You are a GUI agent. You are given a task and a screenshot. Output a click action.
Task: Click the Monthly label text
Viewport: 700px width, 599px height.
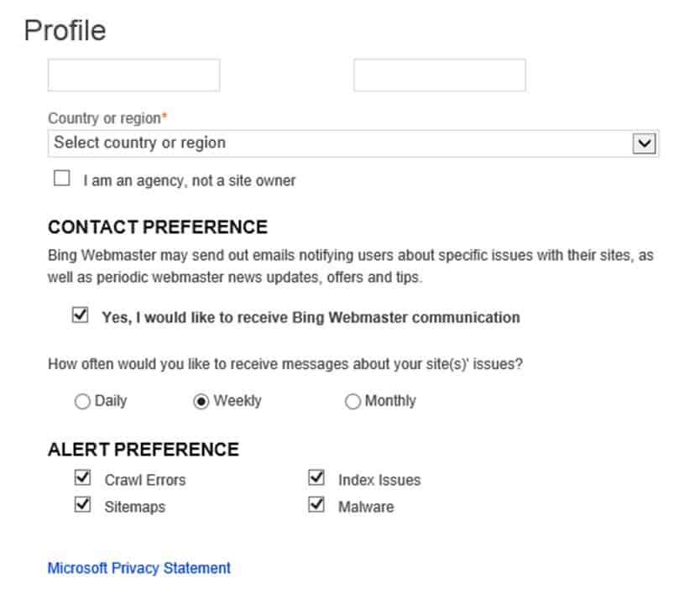tap(390, 401)
